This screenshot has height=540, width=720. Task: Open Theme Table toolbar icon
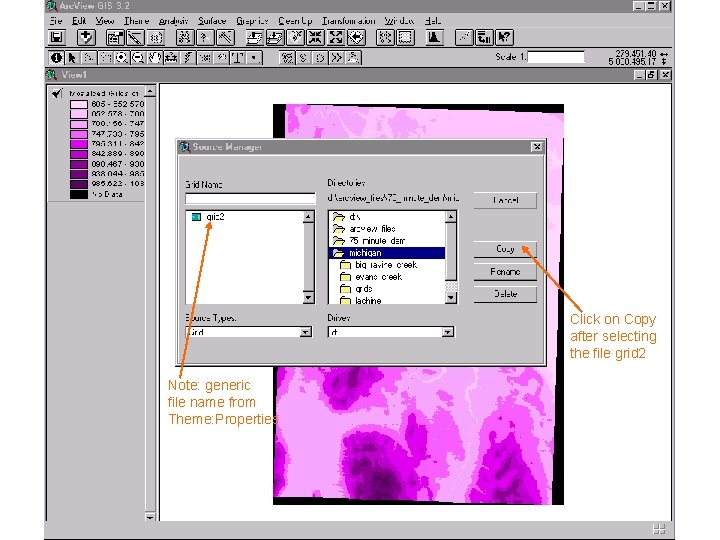[x=156, y=37]
